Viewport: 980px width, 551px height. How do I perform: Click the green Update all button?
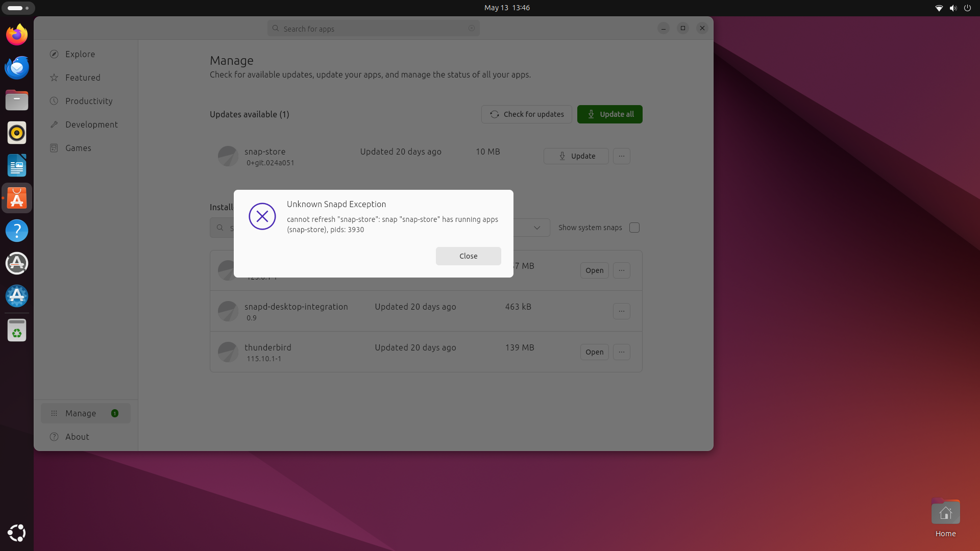[609, 114]
